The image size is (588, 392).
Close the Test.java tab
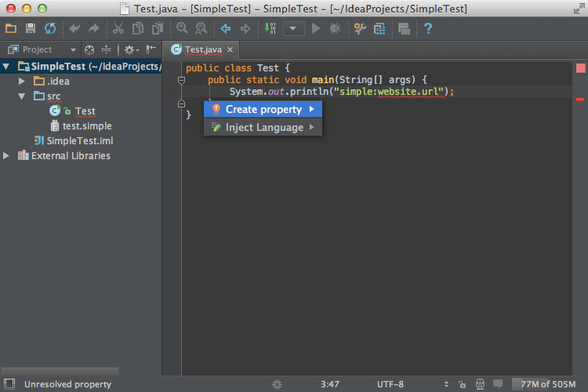tap(230, 49)
